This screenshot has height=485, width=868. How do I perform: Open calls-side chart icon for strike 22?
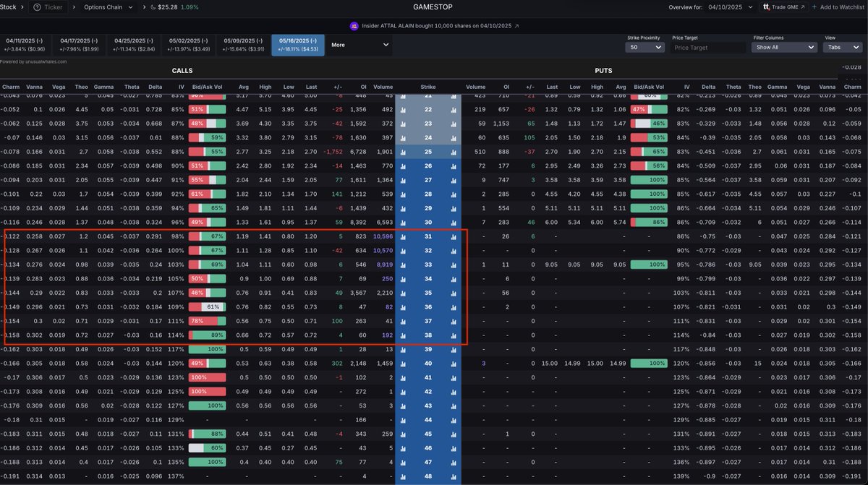(x=403, y=110)
